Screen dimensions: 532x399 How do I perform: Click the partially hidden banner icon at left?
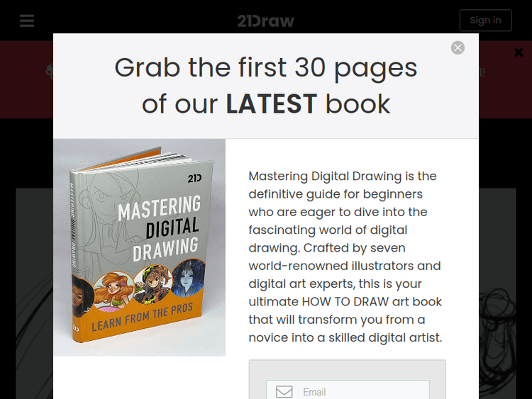[50, 72]
